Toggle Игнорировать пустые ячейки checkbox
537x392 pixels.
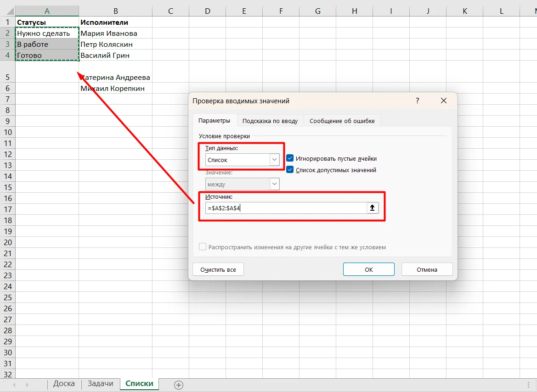click(290, 158)
